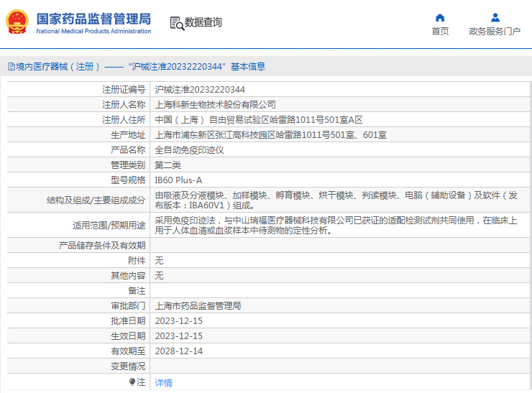Screen dimensions: 532x393
Task: Click the 注册人住所 label
Action: (x=124, y=120)
